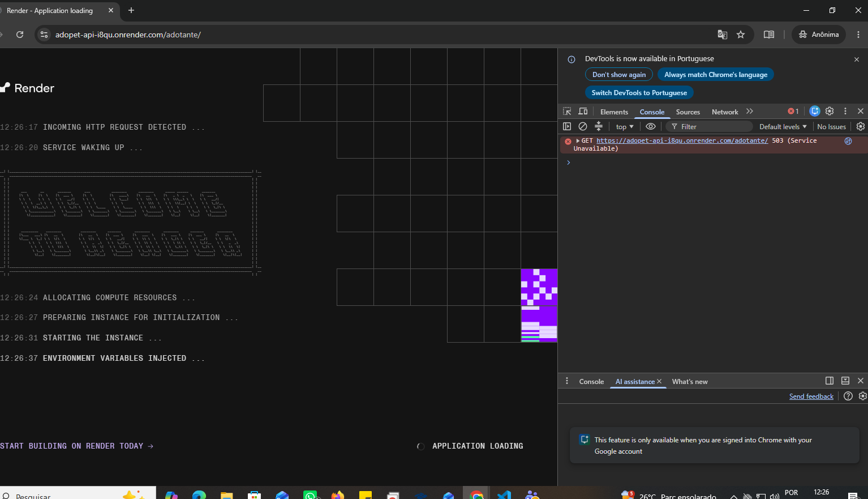Switch to the Network tab

point(725,112)
